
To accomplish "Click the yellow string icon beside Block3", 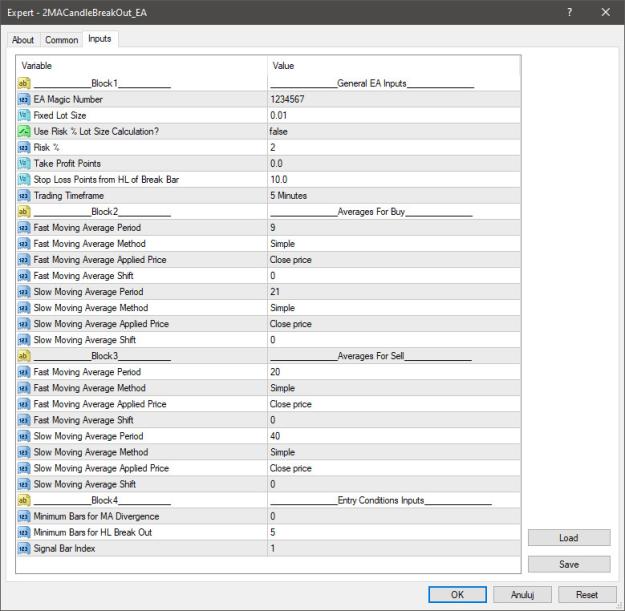I will pyautogui.click(x=24, y=356).
